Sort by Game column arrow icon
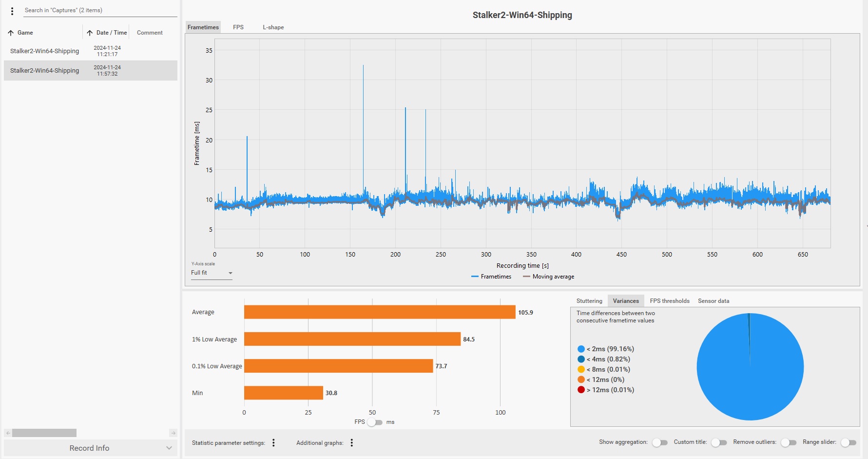The image size is (868, 459). point(11,33)
